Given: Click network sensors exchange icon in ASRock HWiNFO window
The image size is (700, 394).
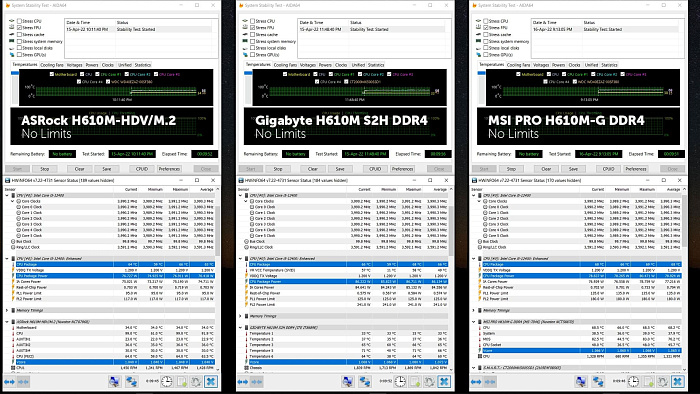Looking at the screenshot, I should tap(131, 382).
